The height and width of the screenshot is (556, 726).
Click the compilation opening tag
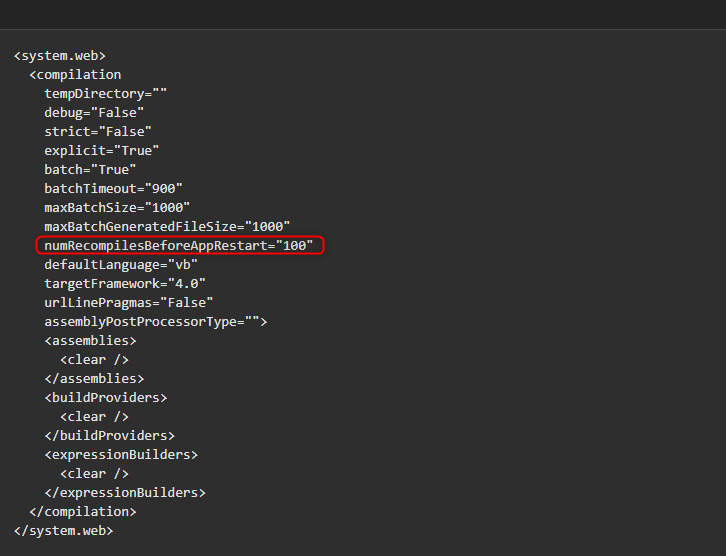coord(75,75)
